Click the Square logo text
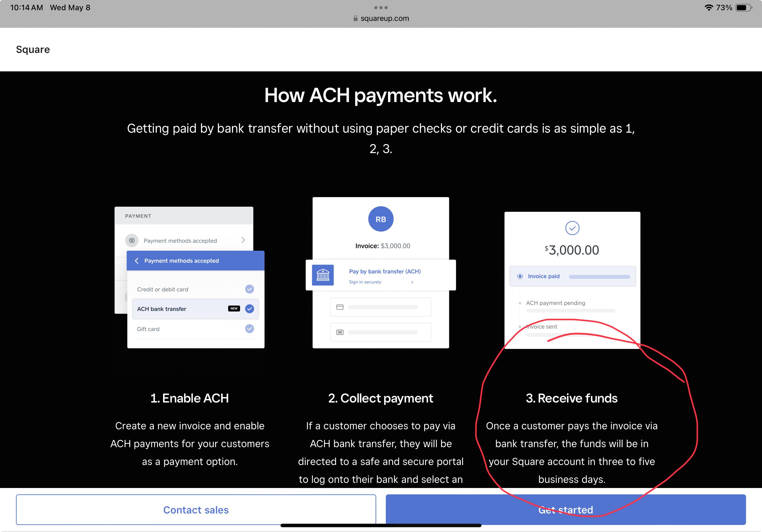 point(33,49)
